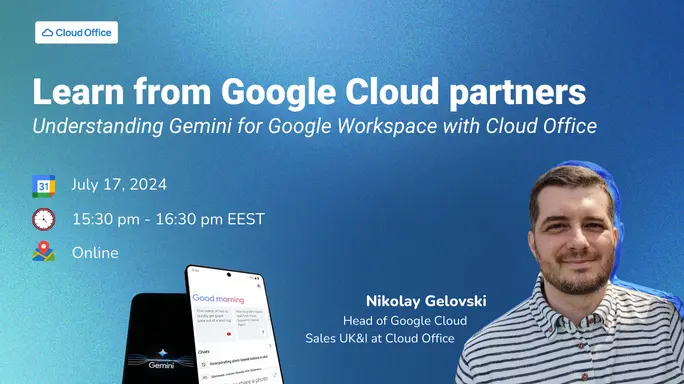The height and width of the screenshot is (384, 684).
Task: Tap the profile icon on the phone screen
Action: [x=259, y=286]
